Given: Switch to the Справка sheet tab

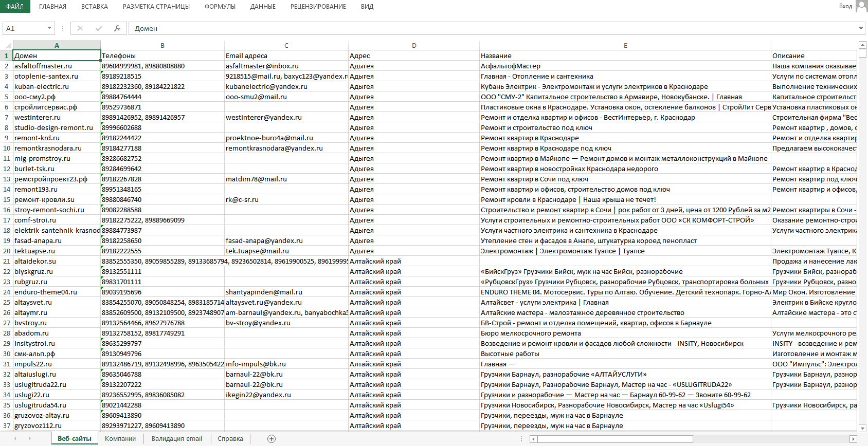Looking at the screenshot, I should [230, 438].
